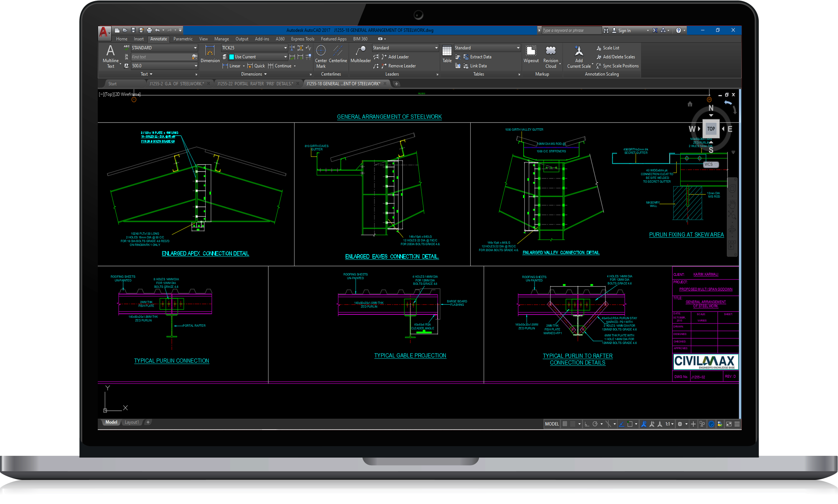838x504 pixels.
Task: Click the Autodesk Exchange X icon
Action: pos(655,30)
